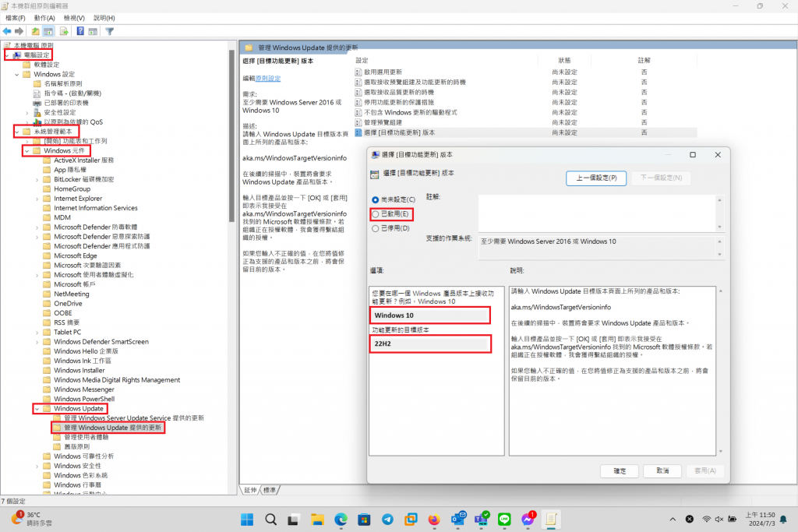Click the policy icon beside 啟用選用更新
The image size is (798, 532).
pyautogui.click(x=358, y=72)
